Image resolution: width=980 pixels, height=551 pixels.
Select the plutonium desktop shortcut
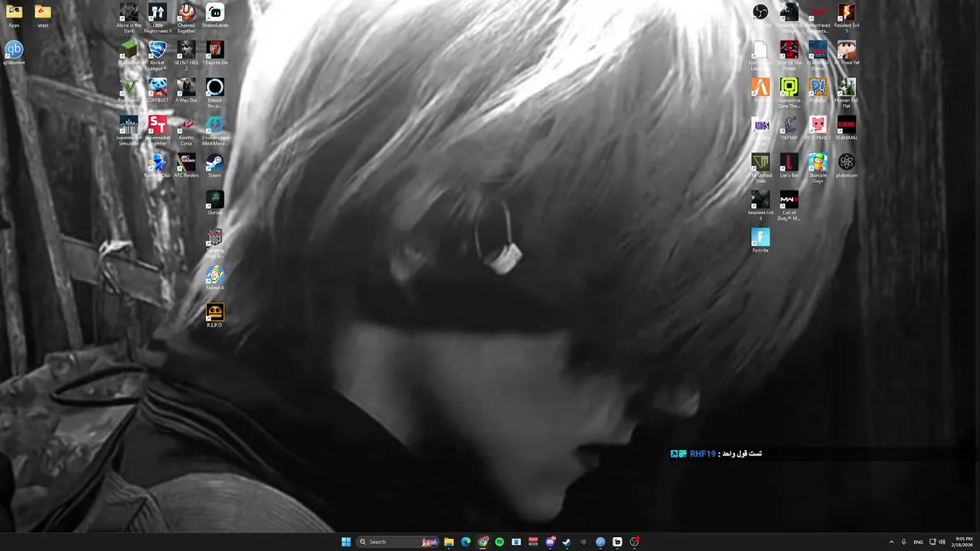pos(847,166)
